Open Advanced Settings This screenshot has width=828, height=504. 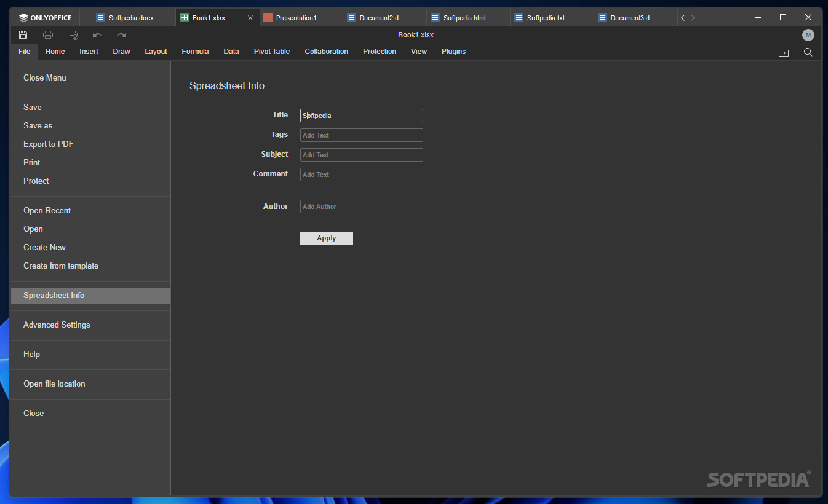click(x=90, y=325)
